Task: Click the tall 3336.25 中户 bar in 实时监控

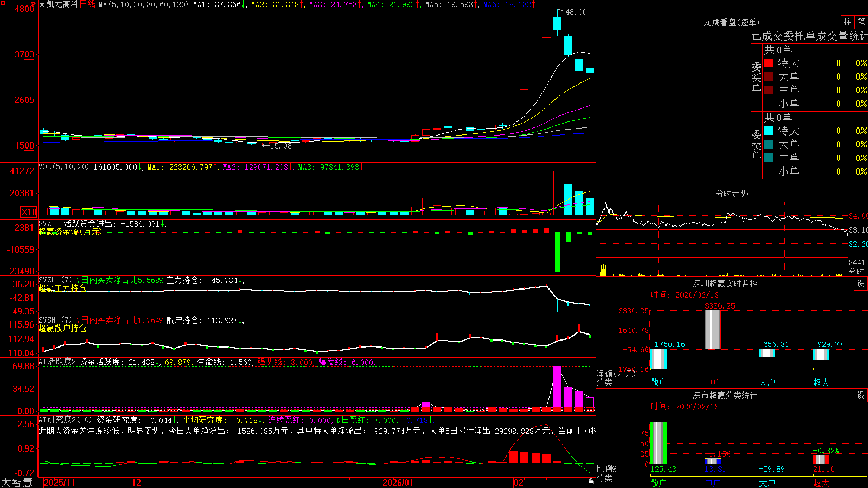Action: coord(712,329)
